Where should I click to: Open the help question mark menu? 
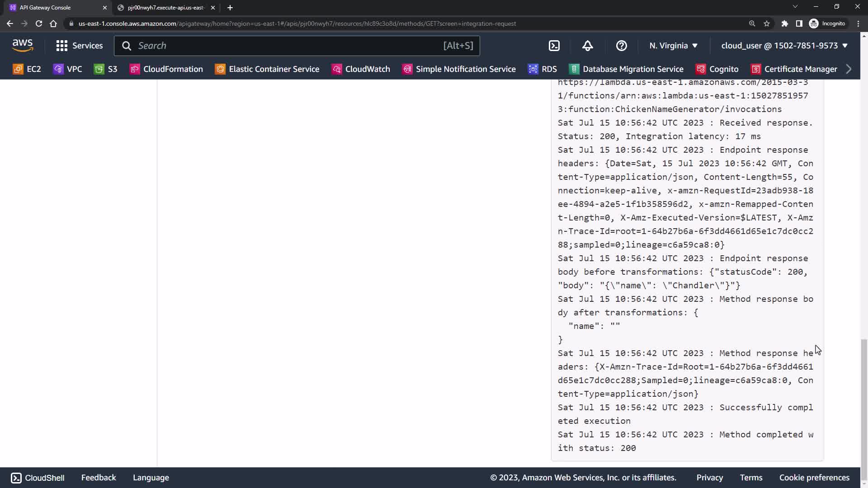[622, 46]
